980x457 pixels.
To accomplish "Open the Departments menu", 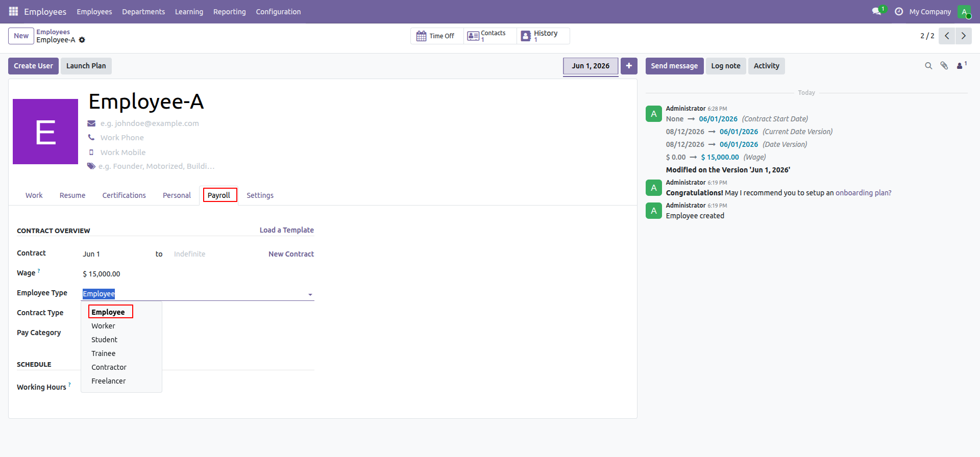I will pos(143,12).
